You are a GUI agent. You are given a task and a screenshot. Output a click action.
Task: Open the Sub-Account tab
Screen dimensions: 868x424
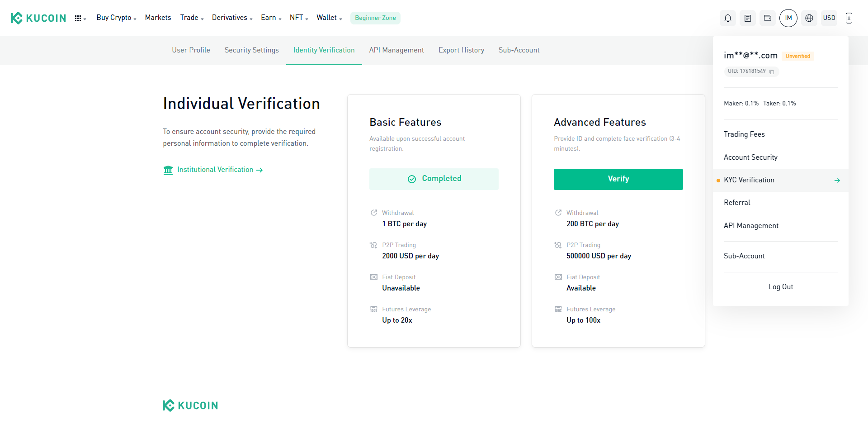coord(519,50)
